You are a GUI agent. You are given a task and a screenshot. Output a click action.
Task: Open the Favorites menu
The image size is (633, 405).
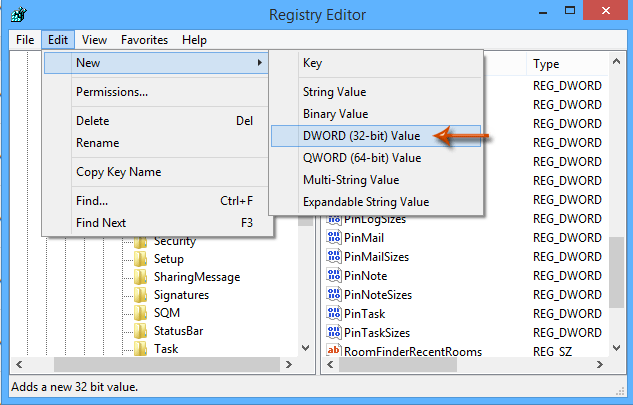pyautogui.click(x=144, y=40)
